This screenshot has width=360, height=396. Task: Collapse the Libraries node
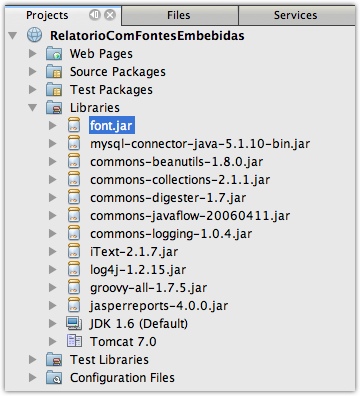(x=33, y=107)
